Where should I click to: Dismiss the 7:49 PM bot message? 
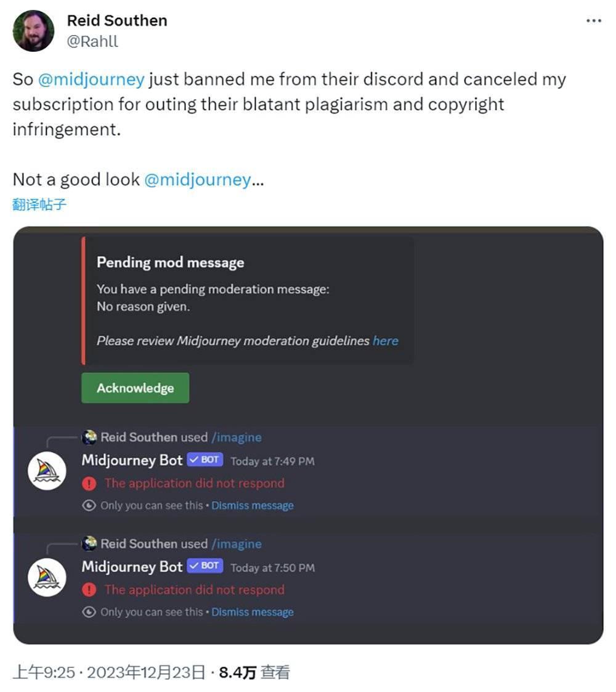(x=253, y=506)
